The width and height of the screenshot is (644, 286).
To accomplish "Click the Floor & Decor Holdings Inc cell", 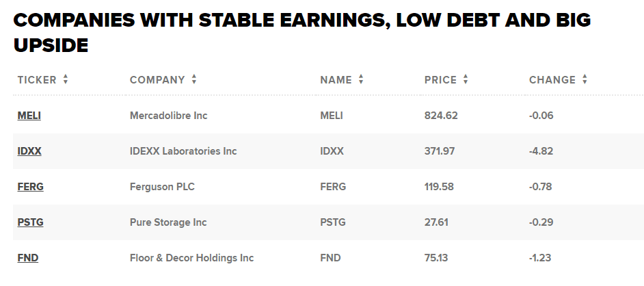I will tap(191, 258).
